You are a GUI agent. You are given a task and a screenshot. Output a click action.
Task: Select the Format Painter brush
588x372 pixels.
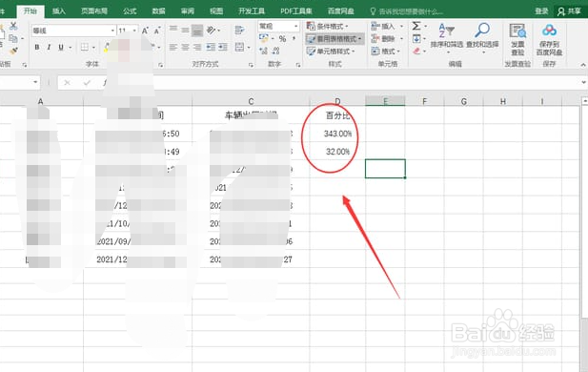[13, 51]
